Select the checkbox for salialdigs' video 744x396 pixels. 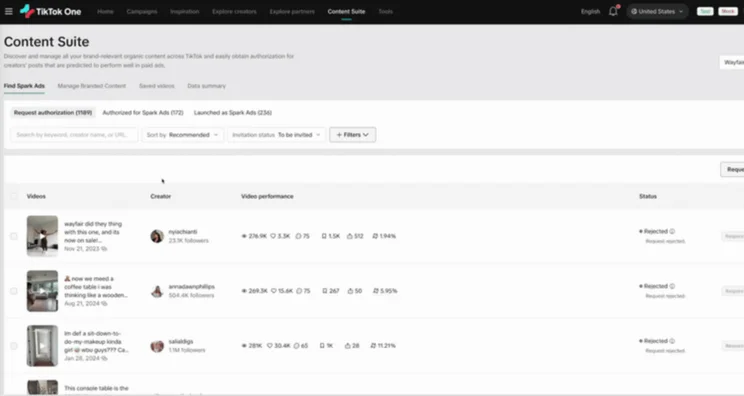point(14,346)
